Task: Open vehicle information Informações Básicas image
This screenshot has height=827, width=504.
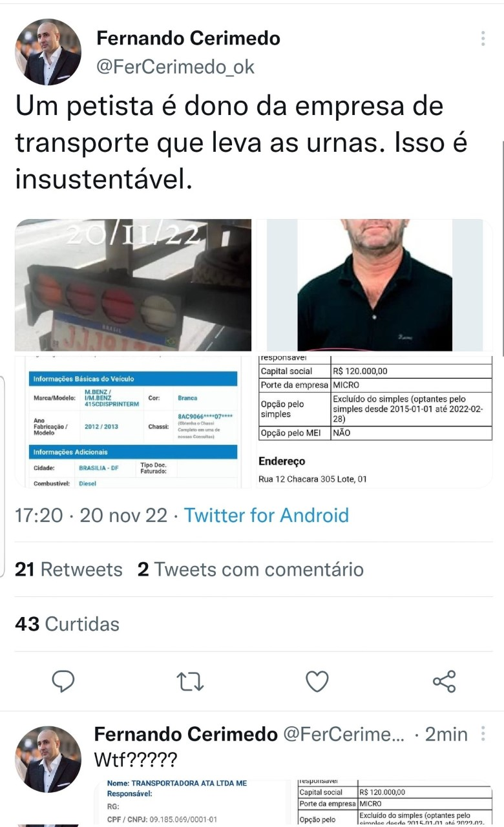Action: (133, 421)
